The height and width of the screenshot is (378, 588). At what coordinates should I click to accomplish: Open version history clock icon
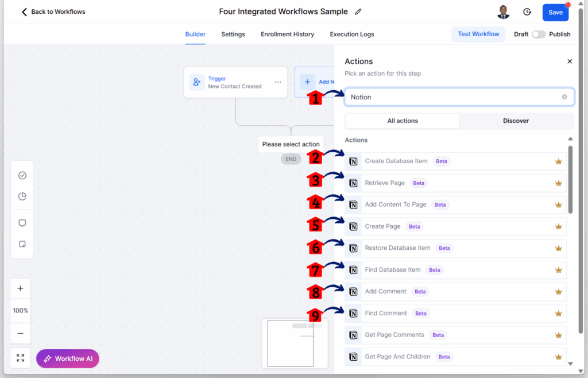pyautogui.click(x=527, y=12)
